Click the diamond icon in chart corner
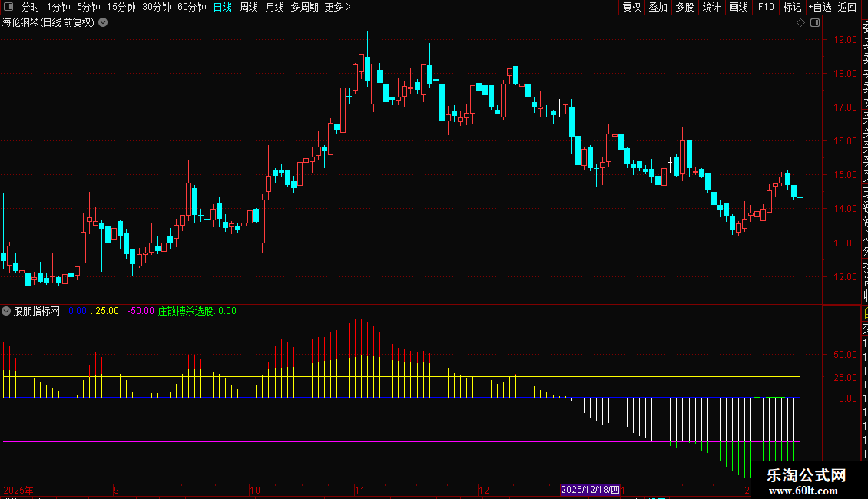The width and height of the screenshot is (868, 499). [800, 23]
